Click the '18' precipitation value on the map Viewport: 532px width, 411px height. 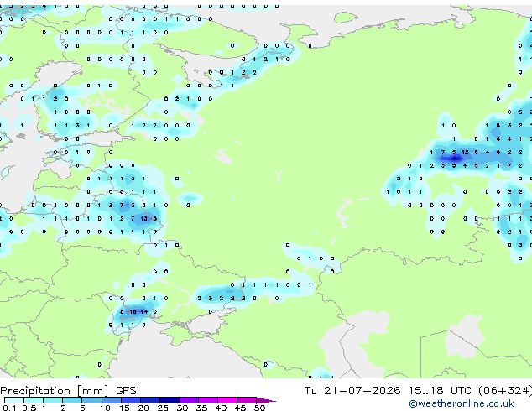pos(133,312)
